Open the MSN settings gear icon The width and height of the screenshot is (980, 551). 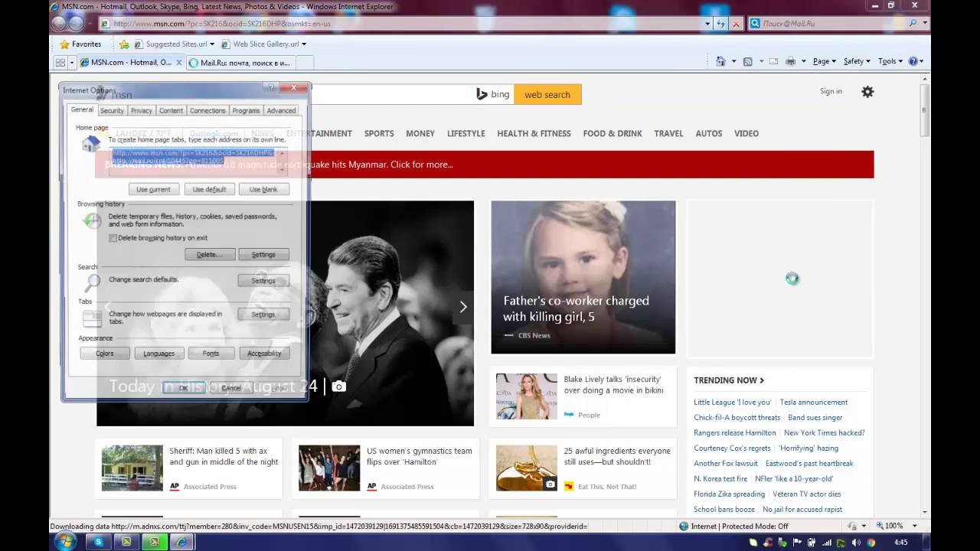pyautogui.click(x=867, y=92)
